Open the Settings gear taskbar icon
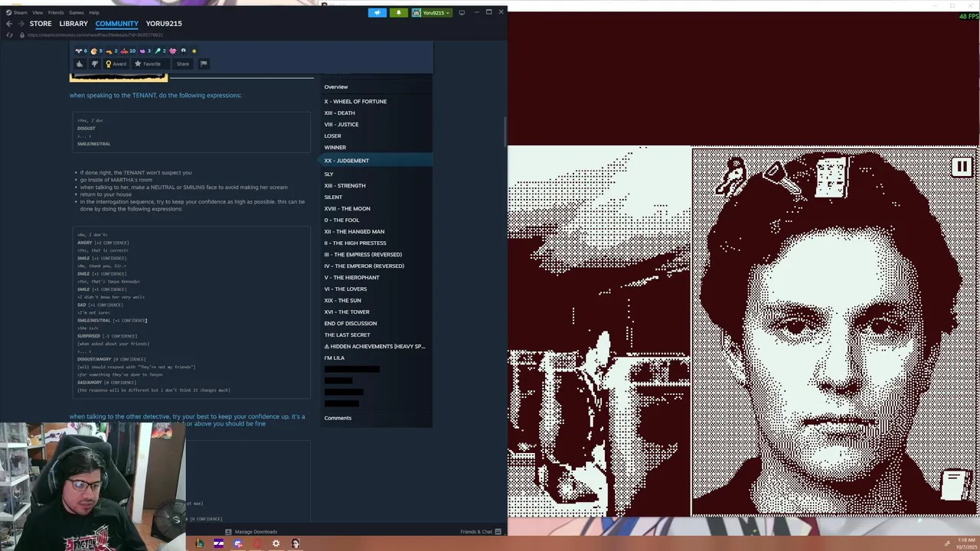 (276, 544)
